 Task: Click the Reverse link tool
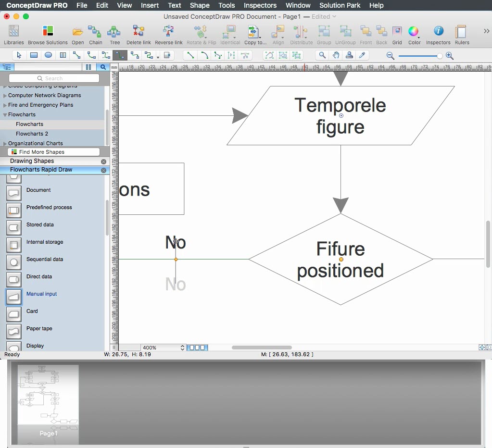point(168,31)
